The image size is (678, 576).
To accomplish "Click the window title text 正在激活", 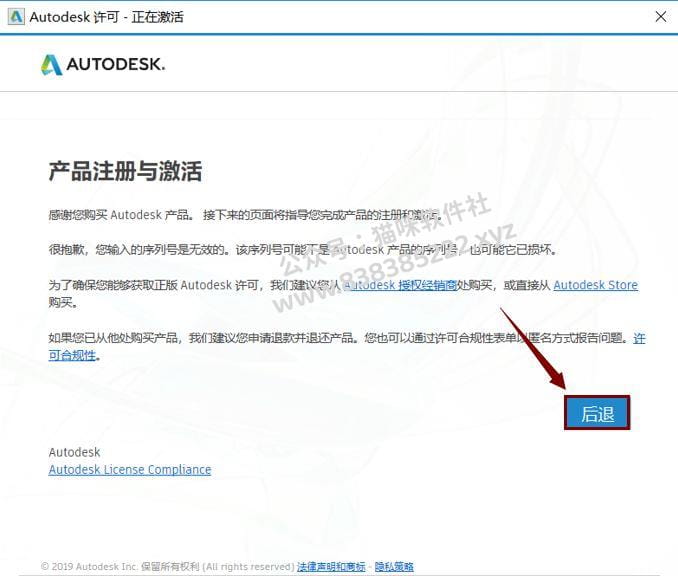I will 157,17.
